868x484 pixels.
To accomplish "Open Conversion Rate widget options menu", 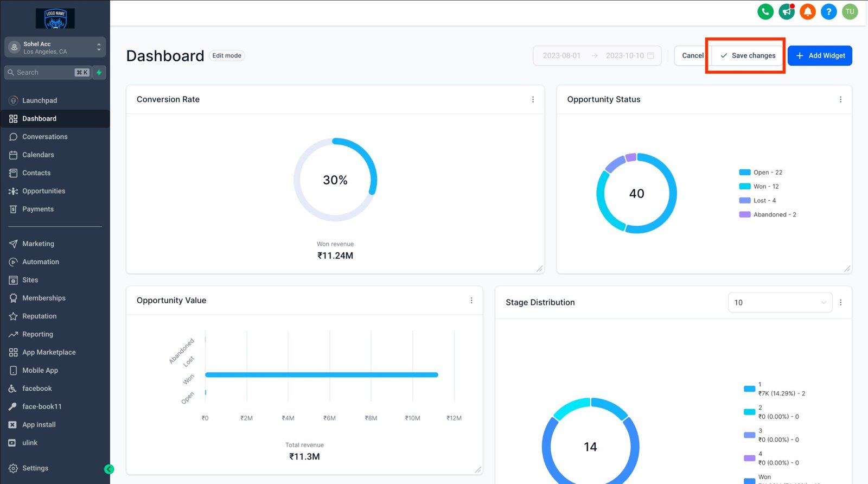I will pyautogui.click(x=533, y=99).
